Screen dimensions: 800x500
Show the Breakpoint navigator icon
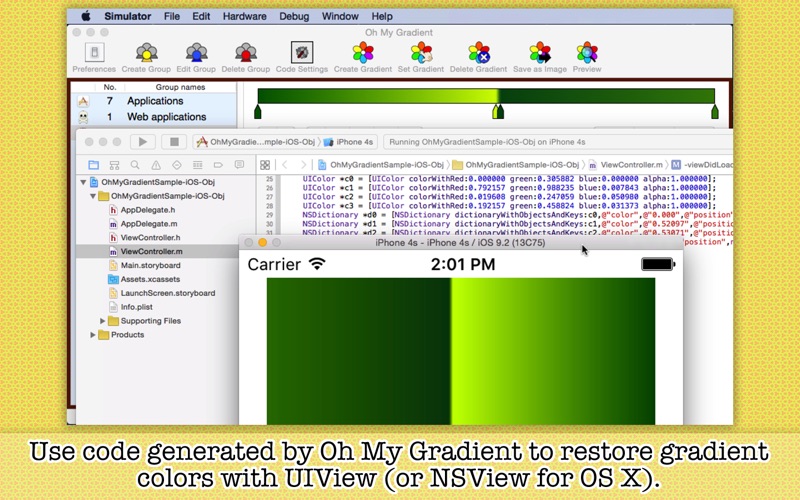(218, 165)
